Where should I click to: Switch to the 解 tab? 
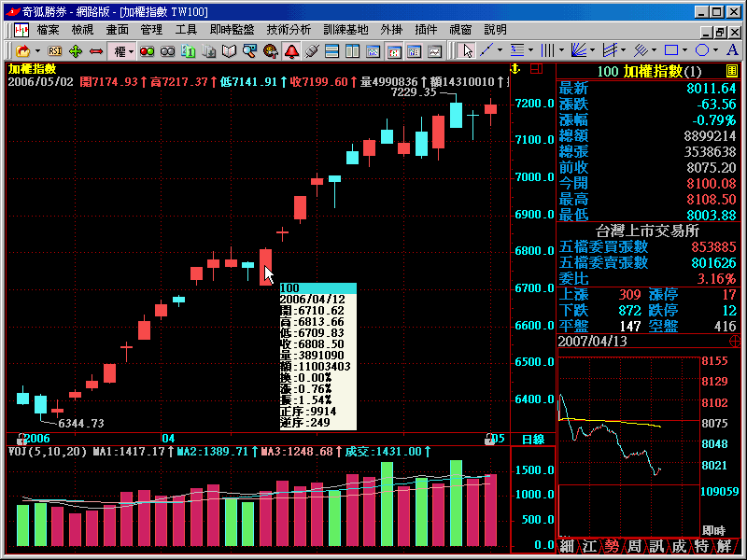click(725, 546)
